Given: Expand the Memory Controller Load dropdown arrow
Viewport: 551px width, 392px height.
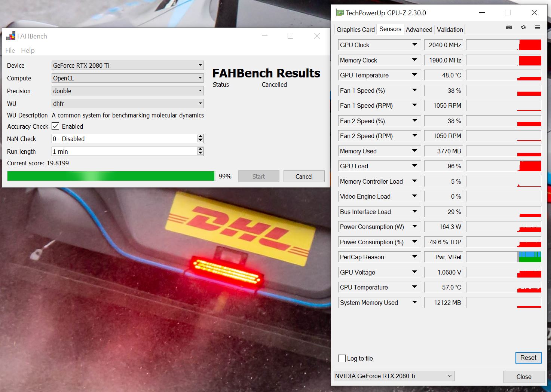Looking at the screenshot, I should [414, 181].
